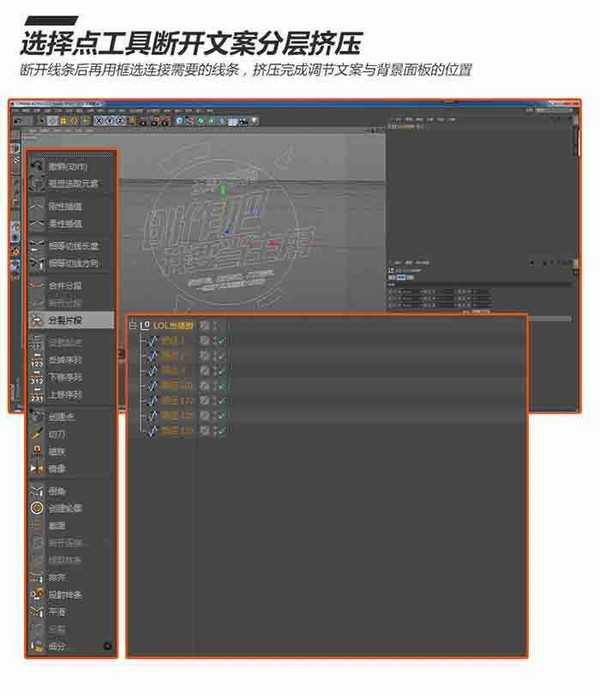Click the Light object icon in toolbar

[x=254, y=120]
